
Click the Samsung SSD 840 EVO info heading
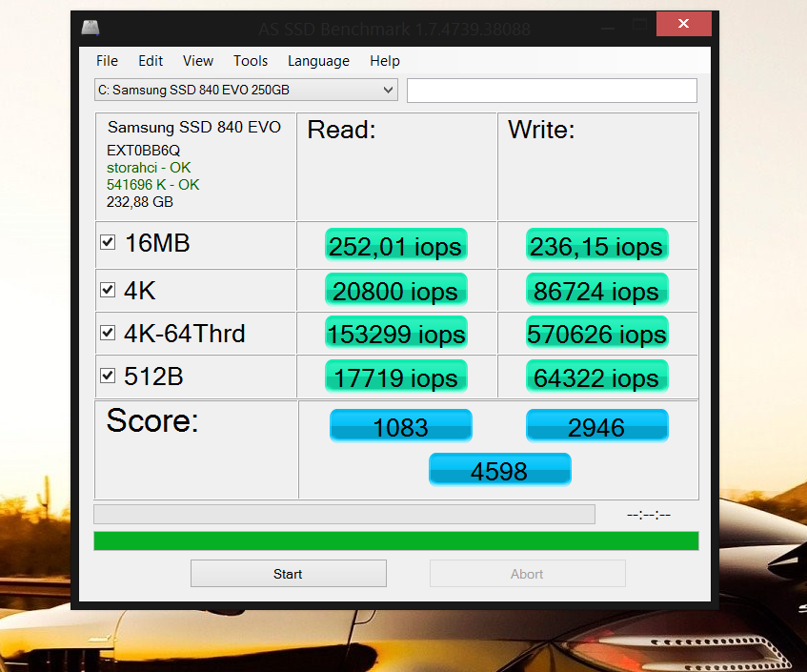(x=194, y=127)
